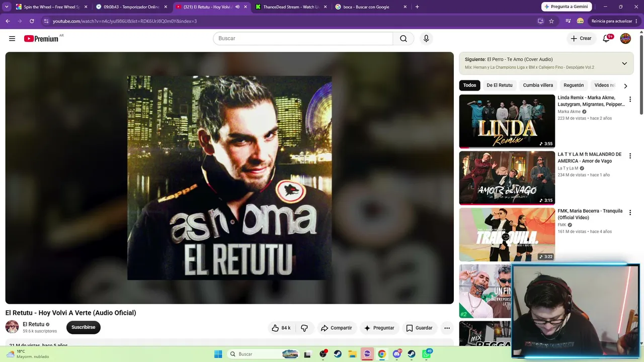
Task: Open the Tranquila video thumbnail
Action: [507, 235]
